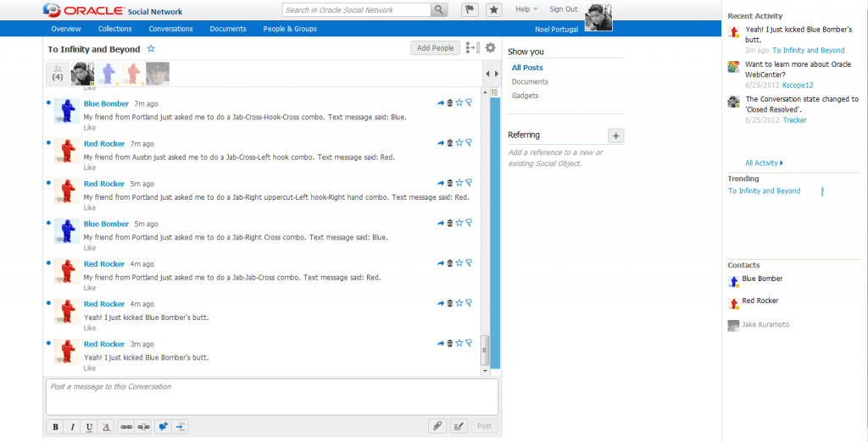Star Blue Bomber's 5m ago post
The height and width of the screenshot is (442, 868).
[459, 223]
